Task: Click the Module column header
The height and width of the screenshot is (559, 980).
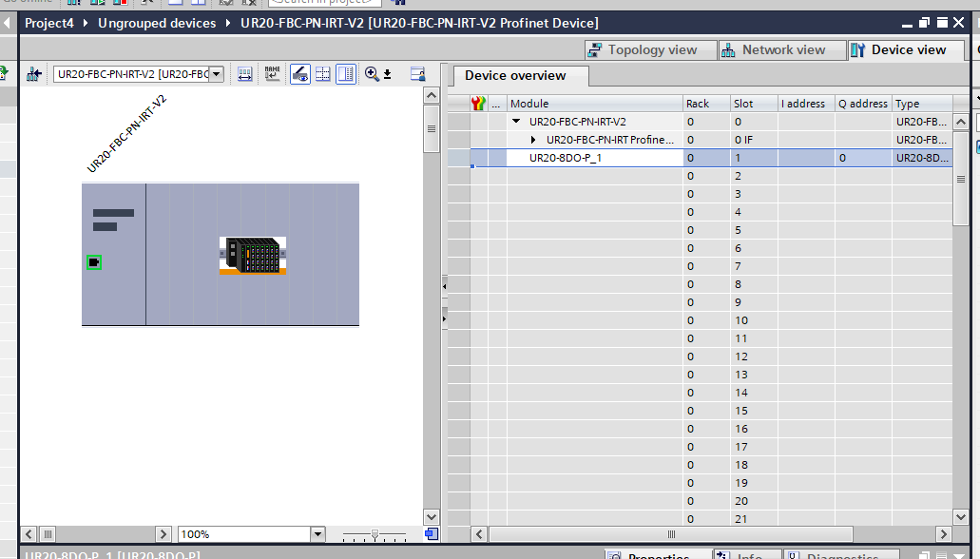Action: 594,104
